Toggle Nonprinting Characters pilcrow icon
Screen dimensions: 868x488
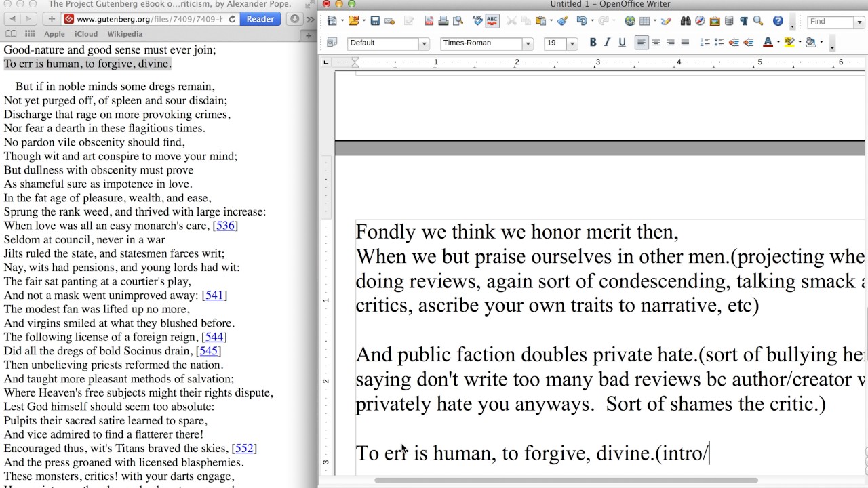click(744, 22)
